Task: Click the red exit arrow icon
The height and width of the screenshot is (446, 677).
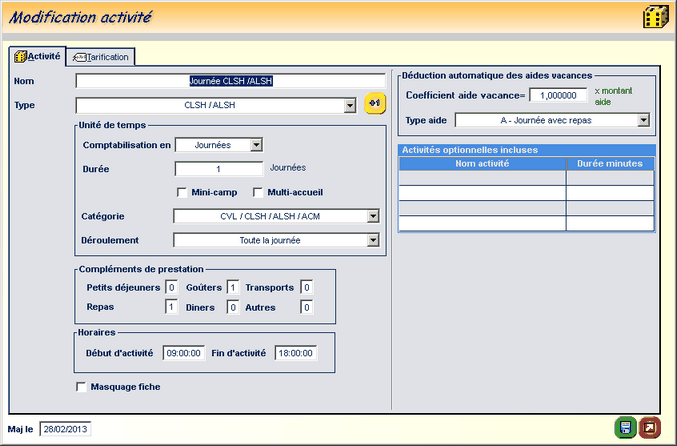Action: tap(650, 428)
